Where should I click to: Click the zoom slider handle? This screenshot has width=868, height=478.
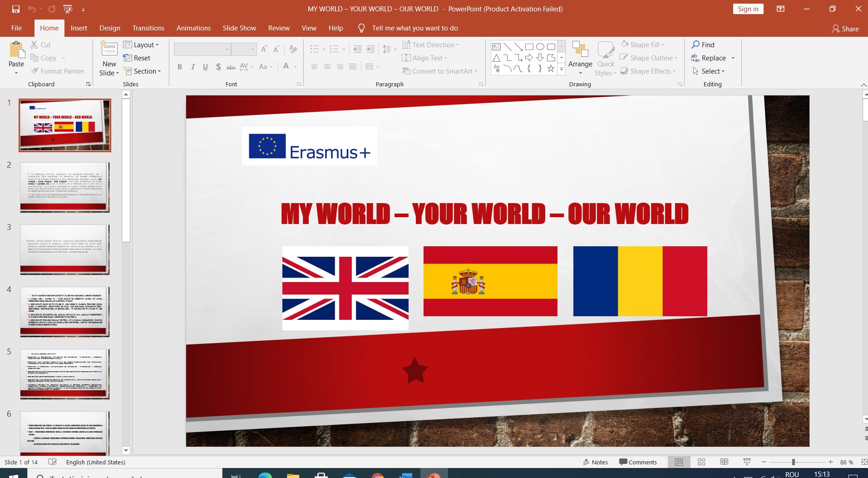pyautogui.click(x=794, y=462)
